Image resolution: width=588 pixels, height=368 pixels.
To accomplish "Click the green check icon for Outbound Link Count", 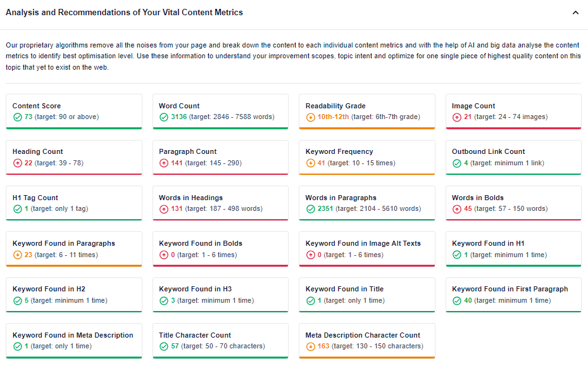I will 457,163.
